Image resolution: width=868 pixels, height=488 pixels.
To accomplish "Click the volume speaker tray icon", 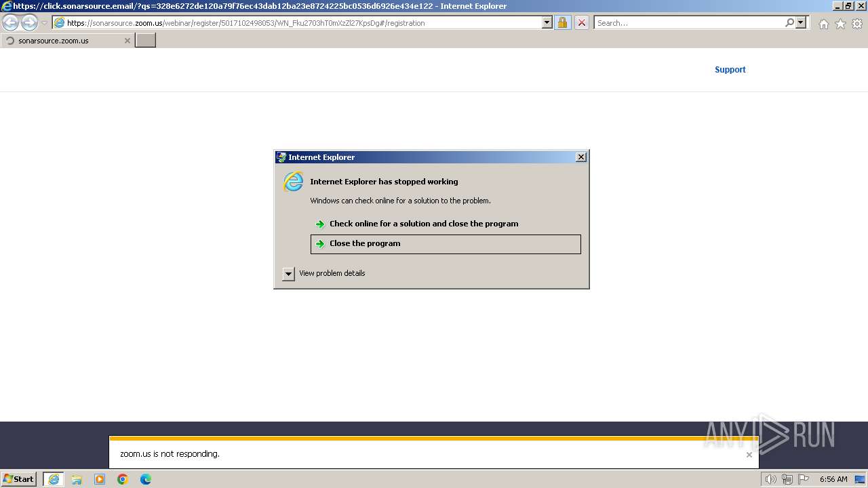I will click(770, 479).
